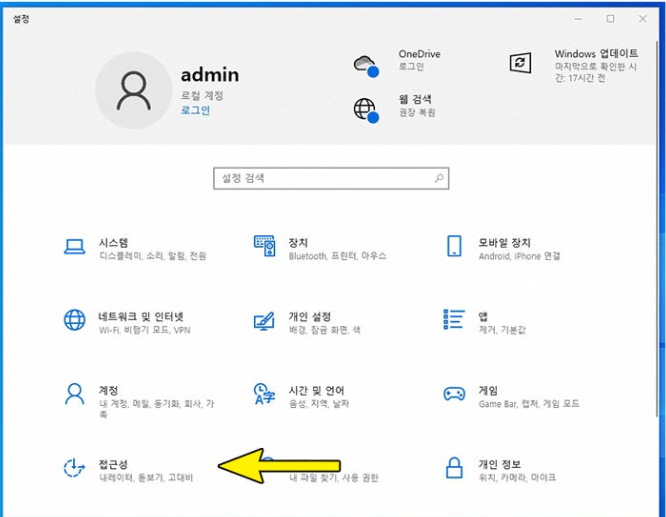
Task: Click the search magnifier icon
Action: (439, 178)
